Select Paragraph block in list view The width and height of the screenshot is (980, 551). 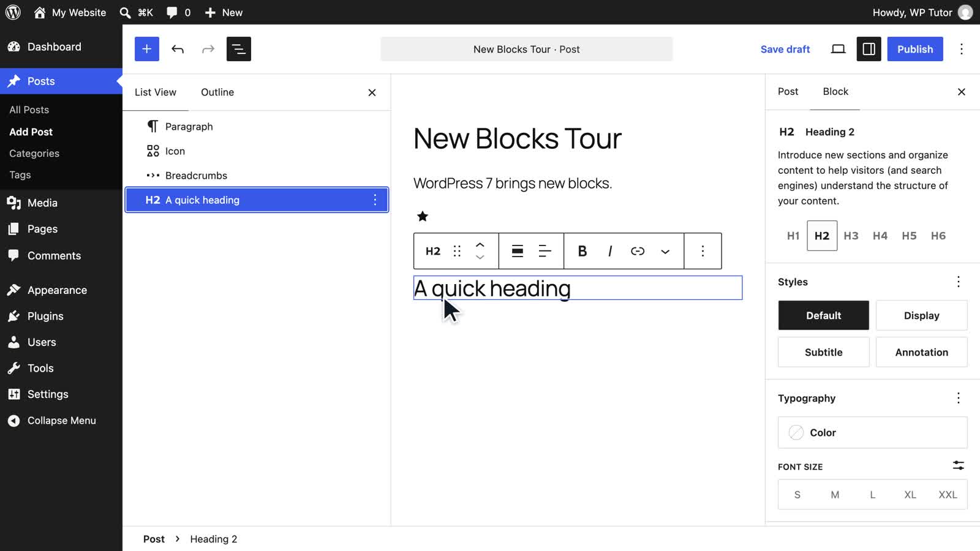[257, 126]
